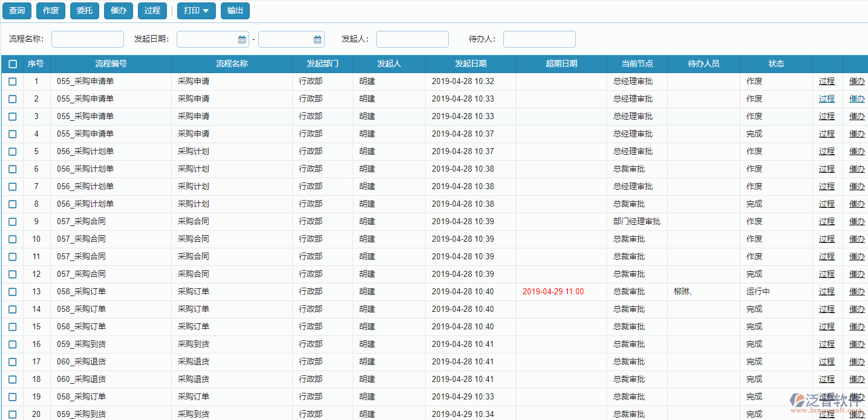868x420 pixels.
Task: Click the 待办人 text field
Action: coord(540,39)
